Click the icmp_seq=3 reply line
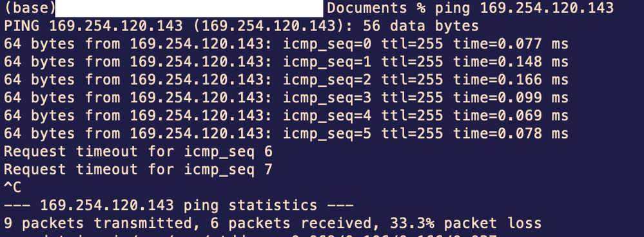644x237 pixels. click(286, 98)
